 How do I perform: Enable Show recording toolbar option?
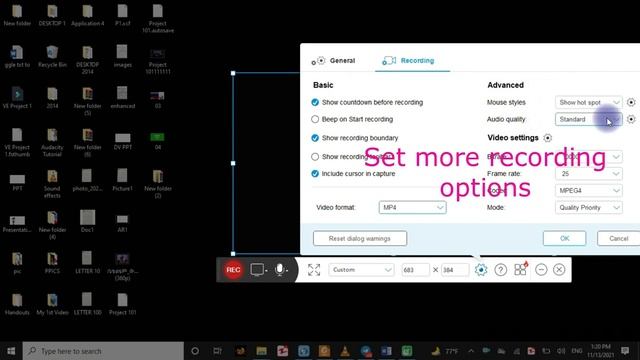[315, 156]
